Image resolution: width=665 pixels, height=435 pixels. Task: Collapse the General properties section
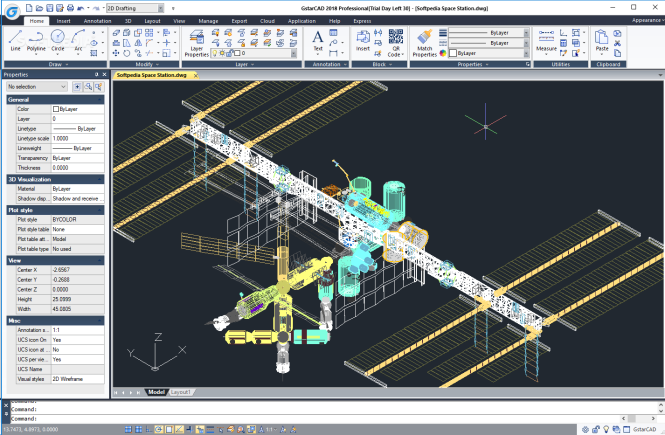click(102, 100)
